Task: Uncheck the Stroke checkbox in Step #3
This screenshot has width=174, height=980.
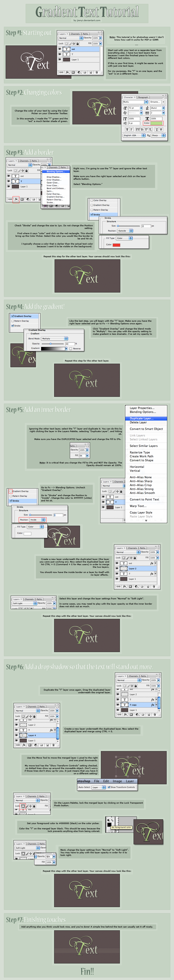Action: pos(92,215)
